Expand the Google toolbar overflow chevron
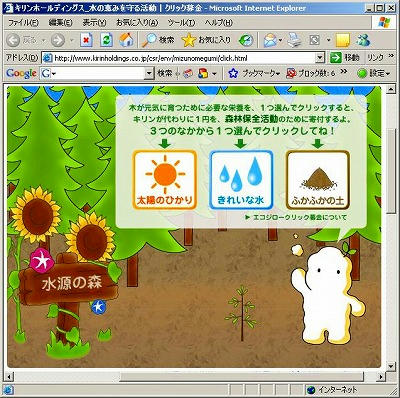 (x=344, y=71)
